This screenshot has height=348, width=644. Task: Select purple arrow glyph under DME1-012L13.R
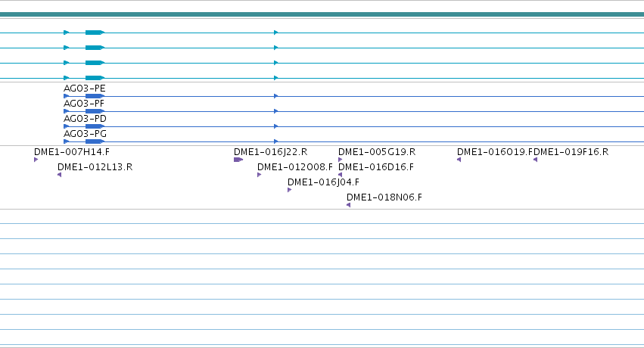[60, 175]
